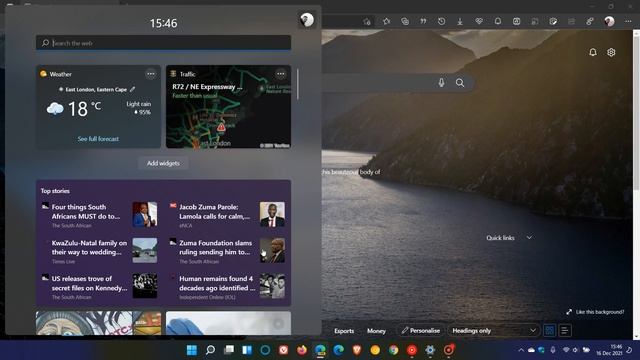
Task: Click Top stories heading
Action: 55,191
